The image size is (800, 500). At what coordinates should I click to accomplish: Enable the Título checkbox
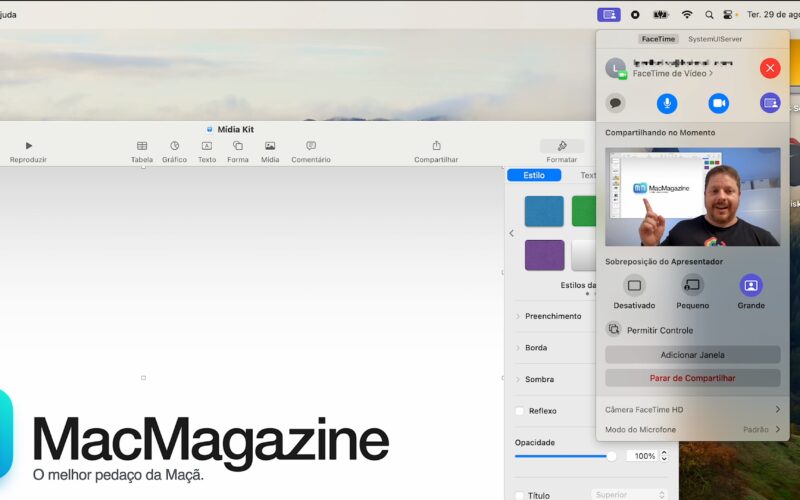point(519,495)
